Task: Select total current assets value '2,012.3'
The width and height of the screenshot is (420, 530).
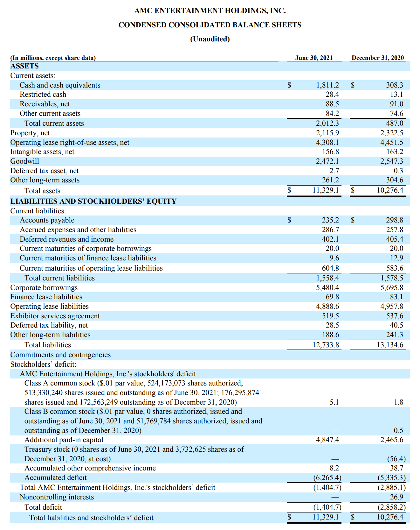Action: (327, 124)
